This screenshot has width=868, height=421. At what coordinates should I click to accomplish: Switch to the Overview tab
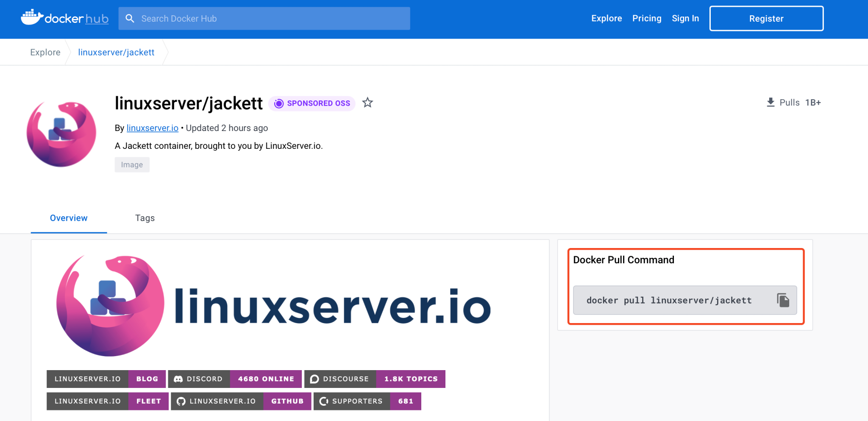(69, 218)
